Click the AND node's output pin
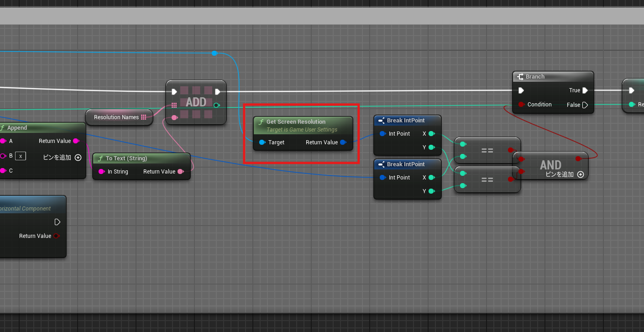 pos(578,158)
